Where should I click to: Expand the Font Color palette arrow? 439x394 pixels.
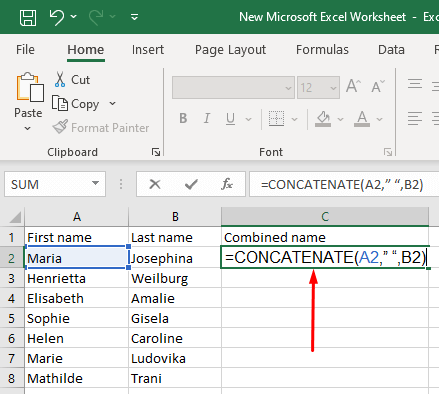click(x=379, y=119)
